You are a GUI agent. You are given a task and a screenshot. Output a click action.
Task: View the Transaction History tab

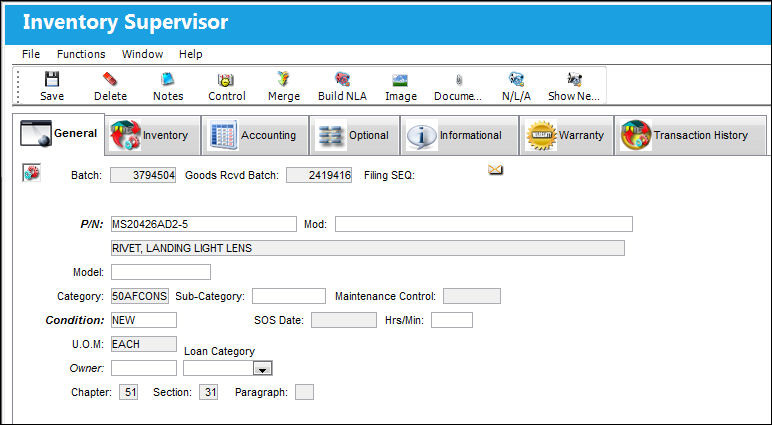[x=690, y=135]
